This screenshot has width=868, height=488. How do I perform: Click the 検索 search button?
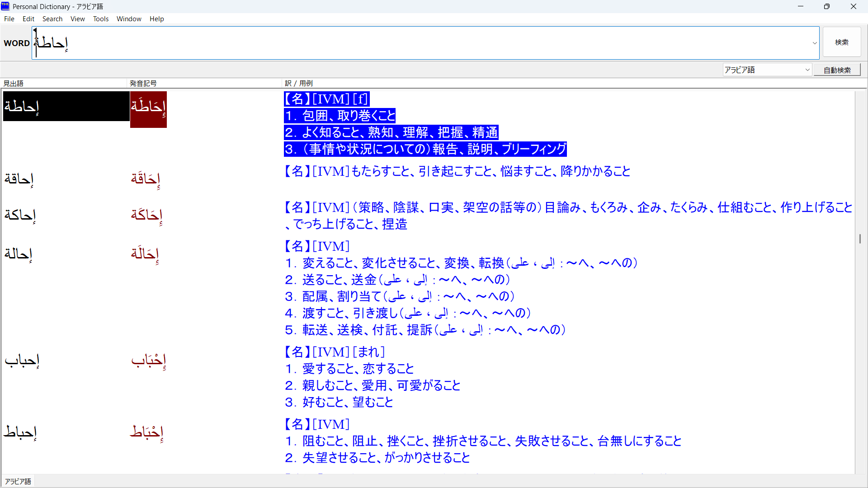tap(841, 42)
